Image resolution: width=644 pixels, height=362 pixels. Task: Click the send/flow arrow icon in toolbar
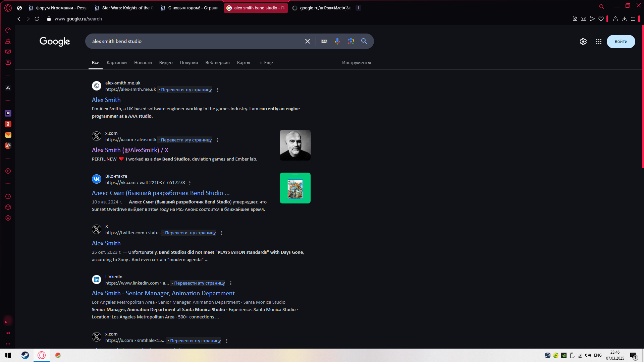(x=592, y=19)
